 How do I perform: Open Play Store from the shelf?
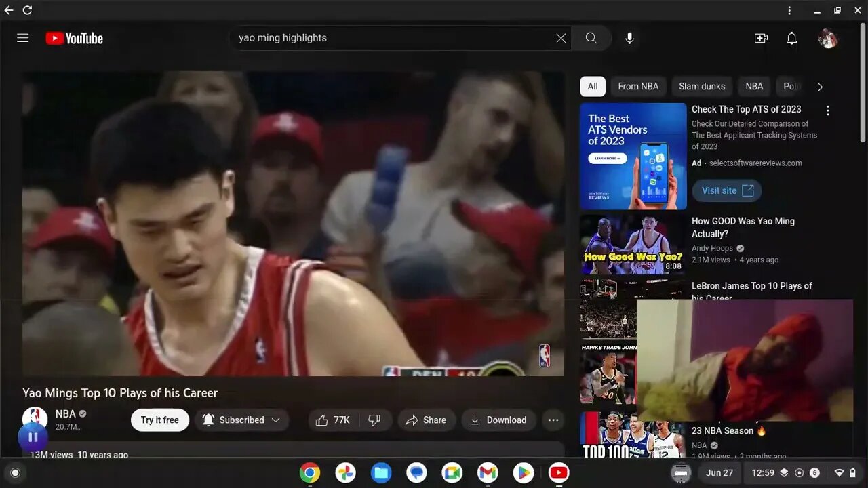click(x=523, y=472)
